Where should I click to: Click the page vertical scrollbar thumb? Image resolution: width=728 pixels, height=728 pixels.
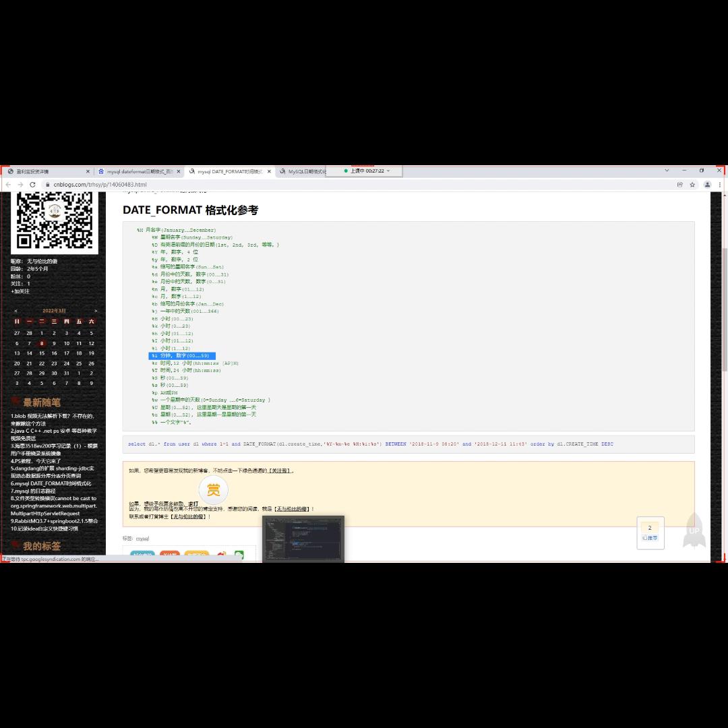point(724,309)
